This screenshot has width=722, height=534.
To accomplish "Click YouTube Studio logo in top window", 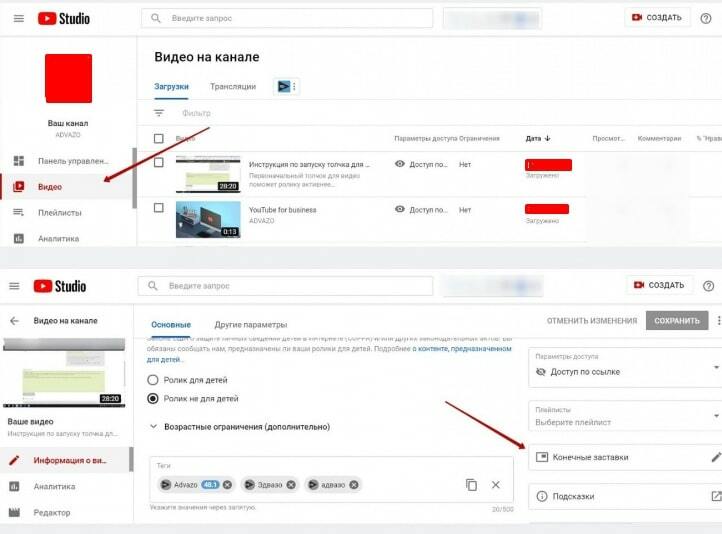I will tap(64, 18).
